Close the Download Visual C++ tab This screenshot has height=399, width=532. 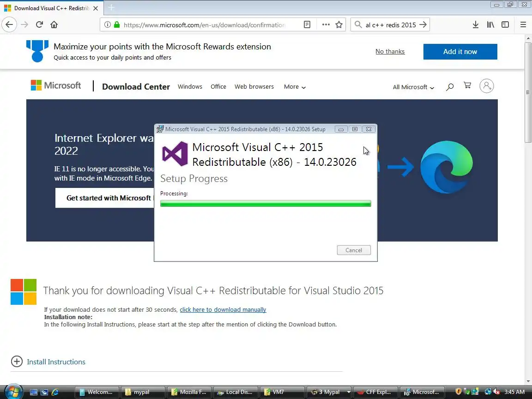coord(96,8)
